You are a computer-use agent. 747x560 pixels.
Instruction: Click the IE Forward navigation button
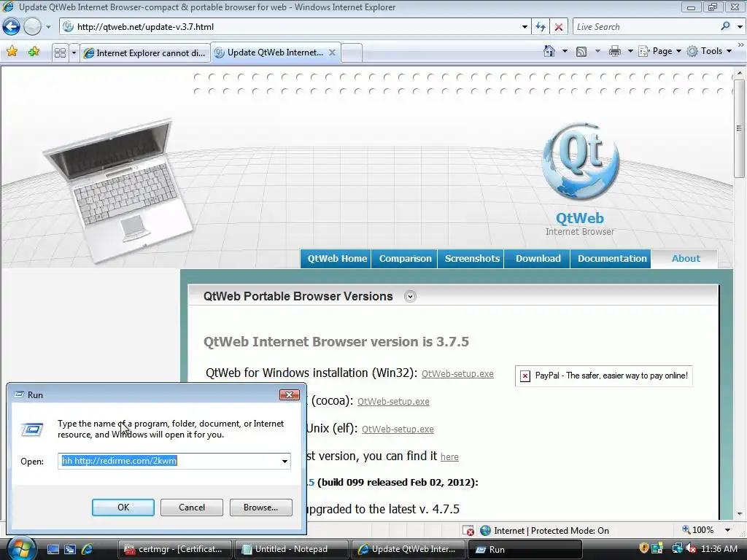tap(32, 27)
